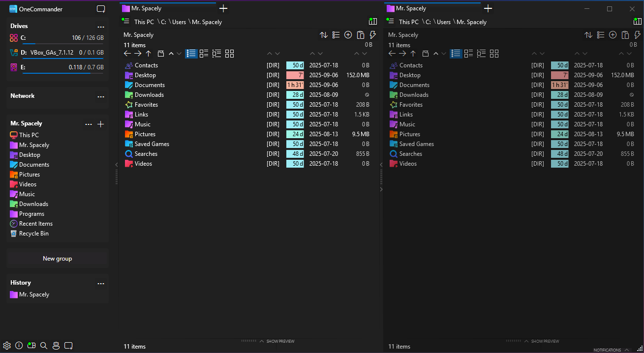
Task: Open the About info icon
Action: tap(19, 346)
